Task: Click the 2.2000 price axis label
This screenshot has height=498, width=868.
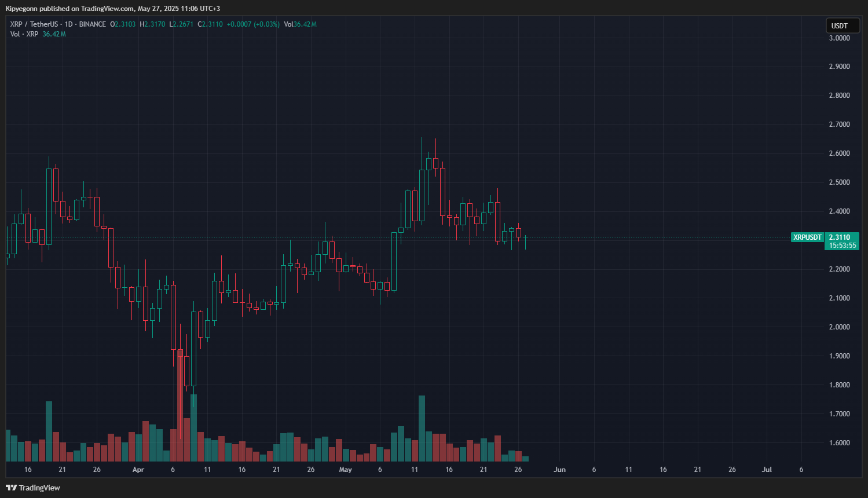Action: 839,269
